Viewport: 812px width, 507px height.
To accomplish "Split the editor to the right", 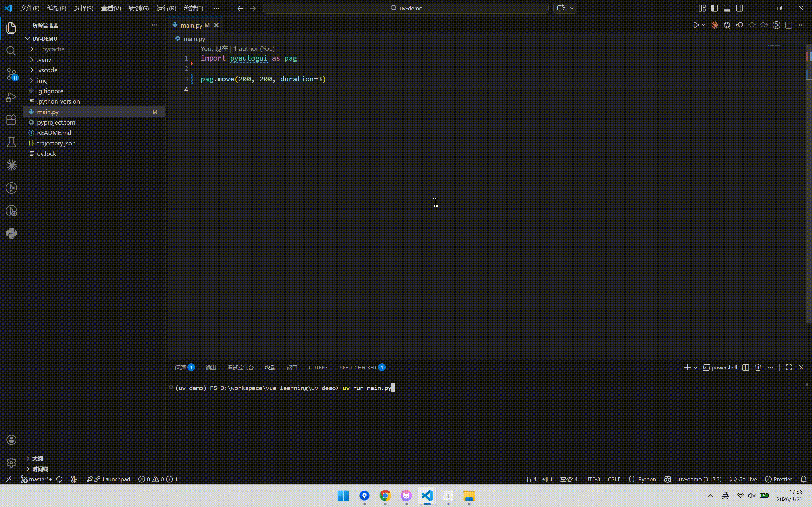I will [789, 25].
